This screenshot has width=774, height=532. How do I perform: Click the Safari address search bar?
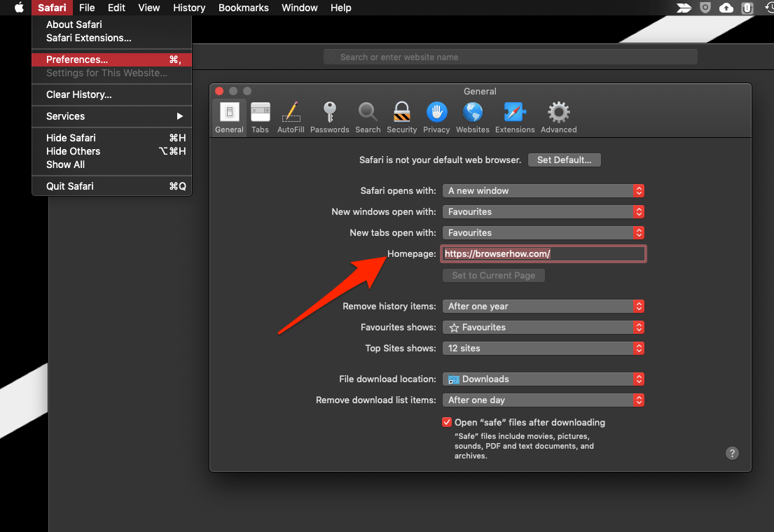click(x=511, y=57)
